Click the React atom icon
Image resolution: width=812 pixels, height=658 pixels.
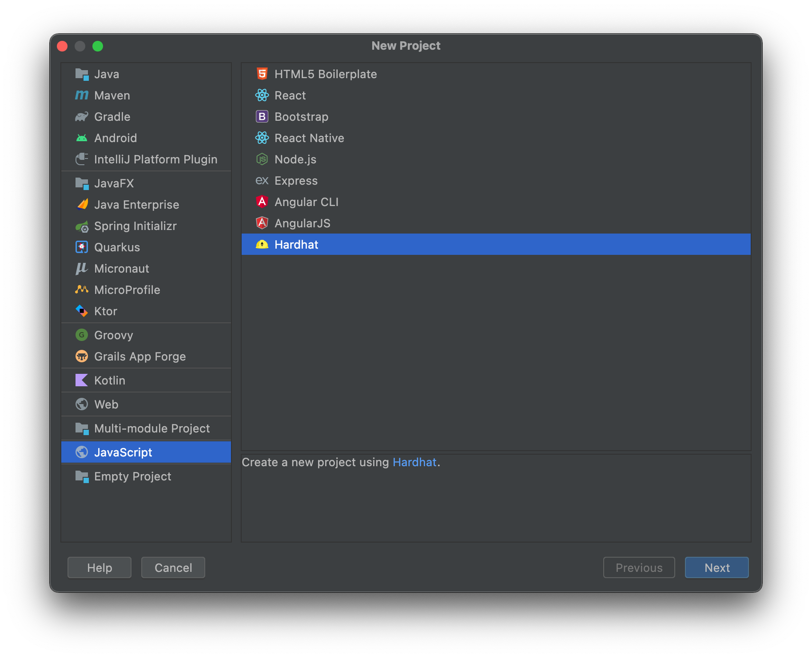pyautogui.click(x=262, y=95)
